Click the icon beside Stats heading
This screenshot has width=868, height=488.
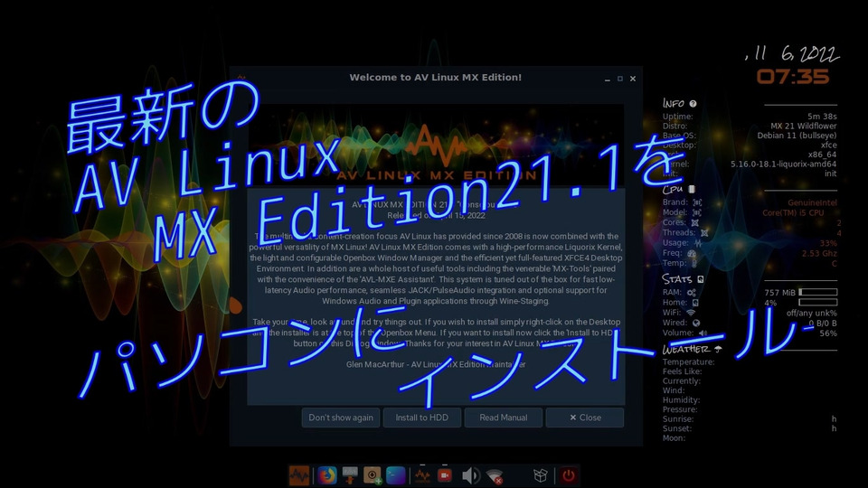coord(700,279)
